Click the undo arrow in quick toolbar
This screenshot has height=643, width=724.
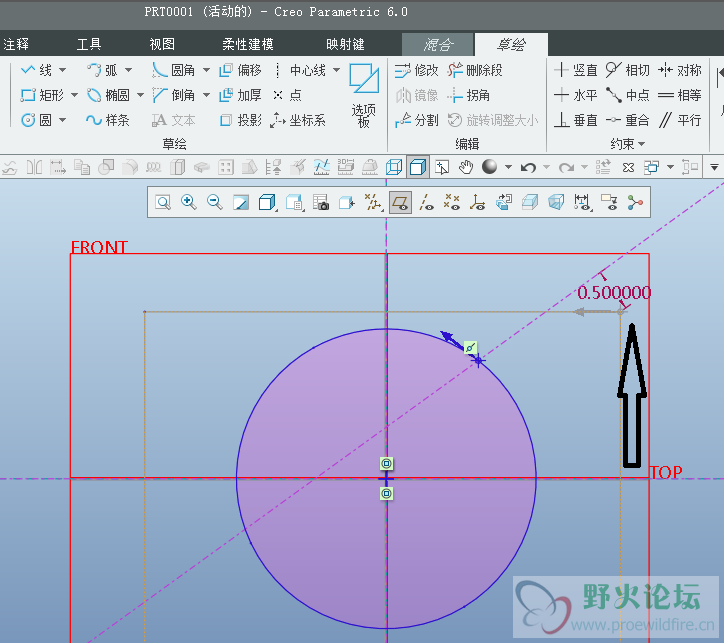point(528,167)
